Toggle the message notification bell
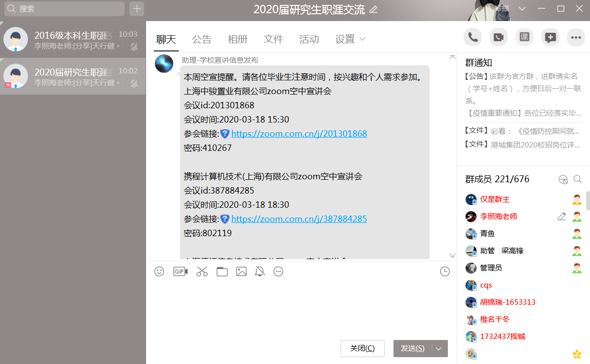 [x=260, y=271]
